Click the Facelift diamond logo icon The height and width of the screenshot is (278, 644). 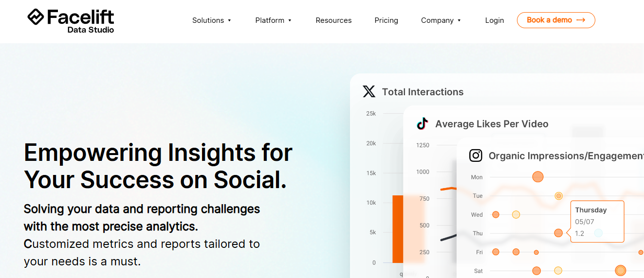click(36, 17)
